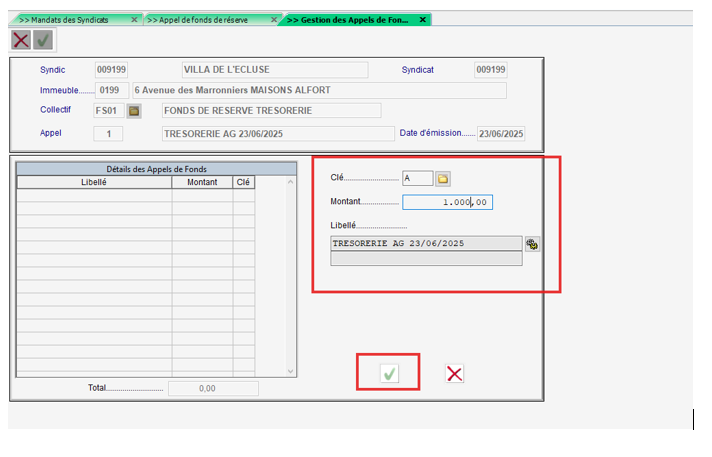
Task: Click the red cancel X in top toolbar
Action: coord(20,40)
